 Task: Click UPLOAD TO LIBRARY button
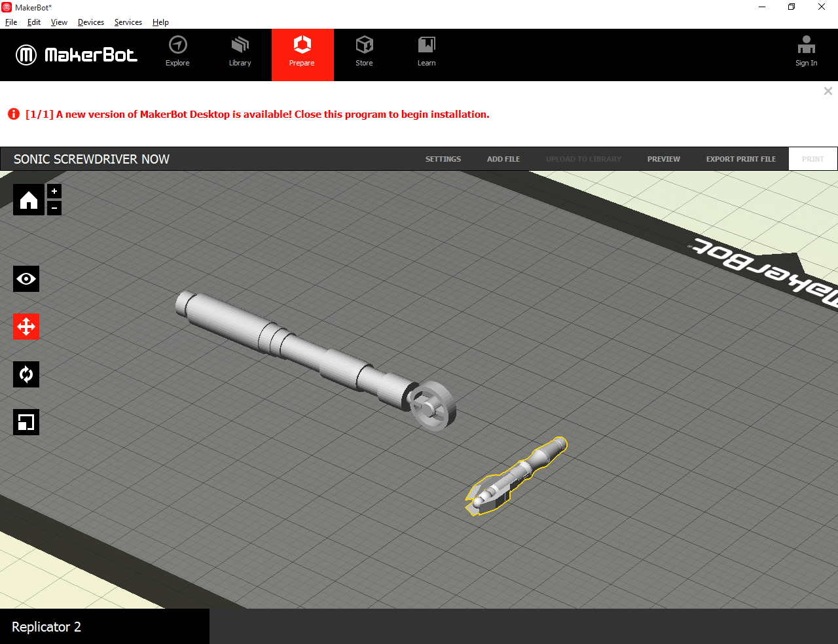pos(583,159)
